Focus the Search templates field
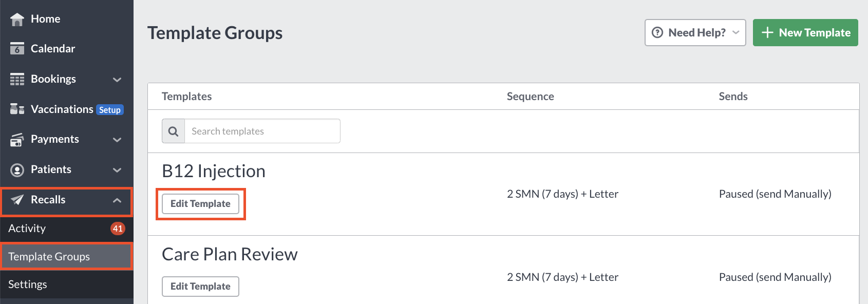 262,131
